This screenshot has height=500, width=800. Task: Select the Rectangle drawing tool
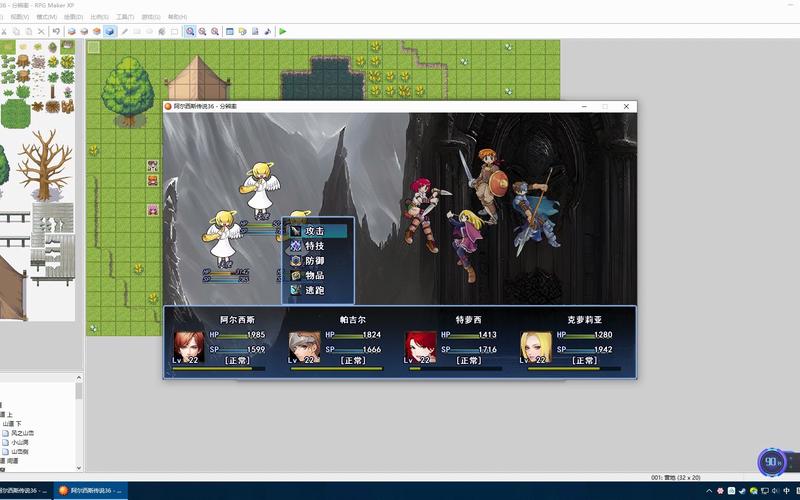137,32
